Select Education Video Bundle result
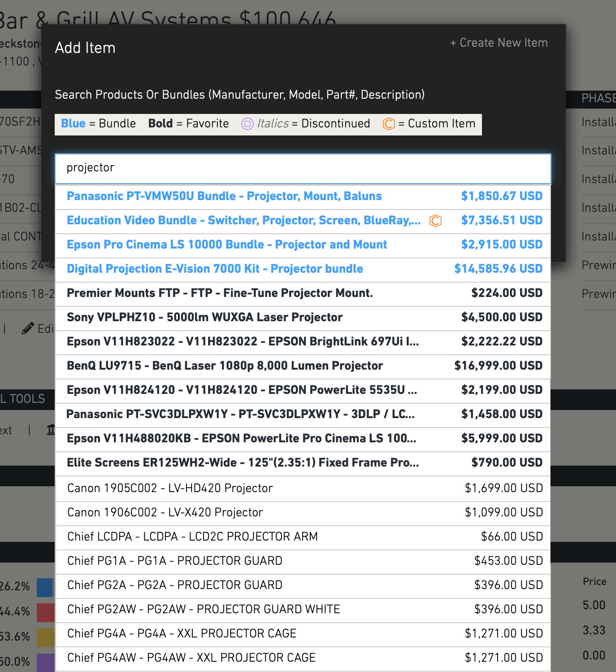Screen dimensions: 616x672 [x=303, y=221]
